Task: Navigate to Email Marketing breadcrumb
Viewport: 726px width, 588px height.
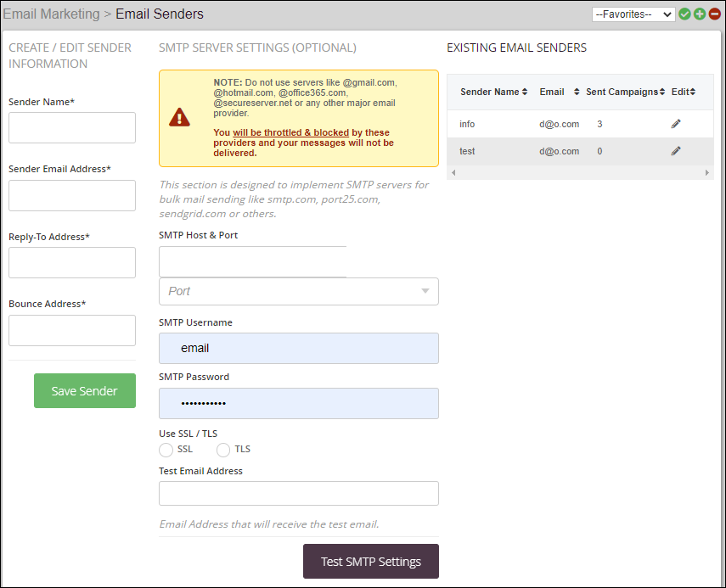Action: (x=51, y=14)
